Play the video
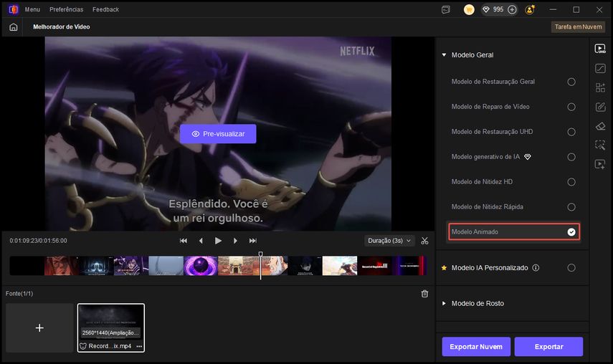 [218, 241]
